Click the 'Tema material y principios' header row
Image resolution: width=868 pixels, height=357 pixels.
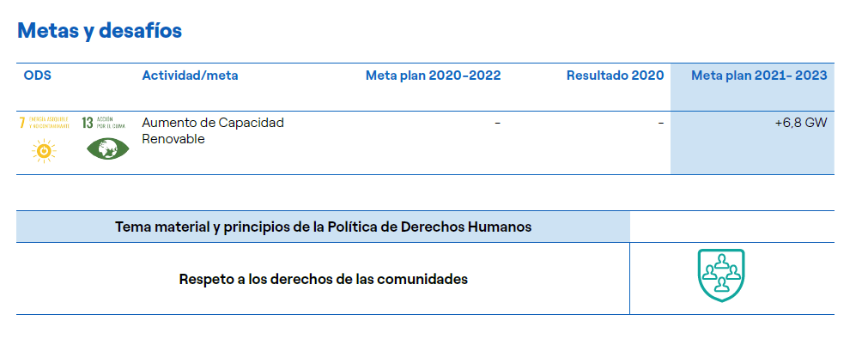[323, 227]
